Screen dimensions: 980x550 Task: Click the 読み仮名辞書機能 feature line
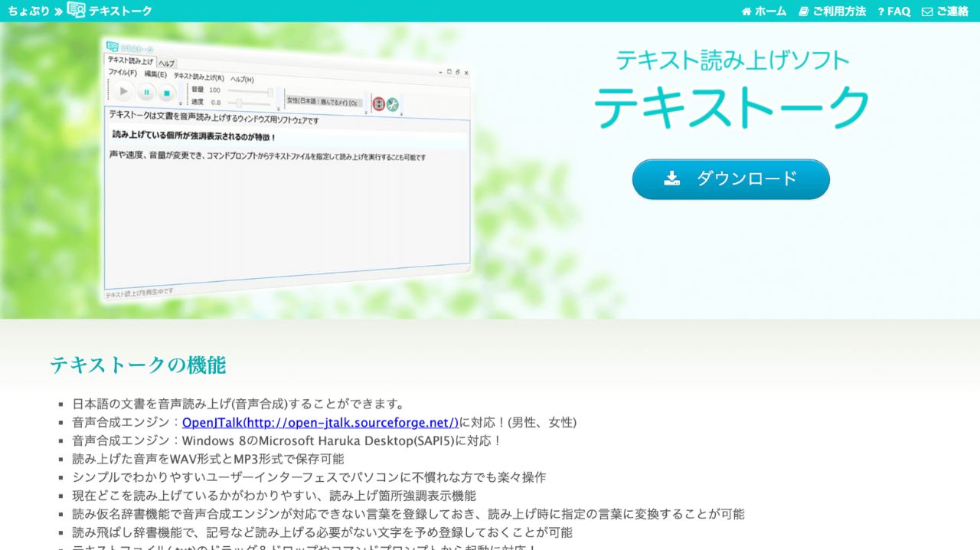(x=409, y=514)
